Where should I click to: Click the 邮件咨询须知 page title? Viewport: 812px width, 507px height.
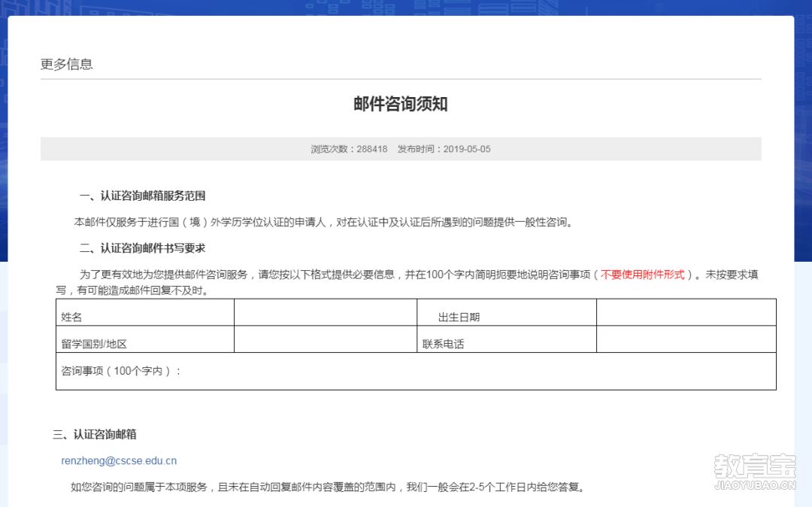pos(400,104)
